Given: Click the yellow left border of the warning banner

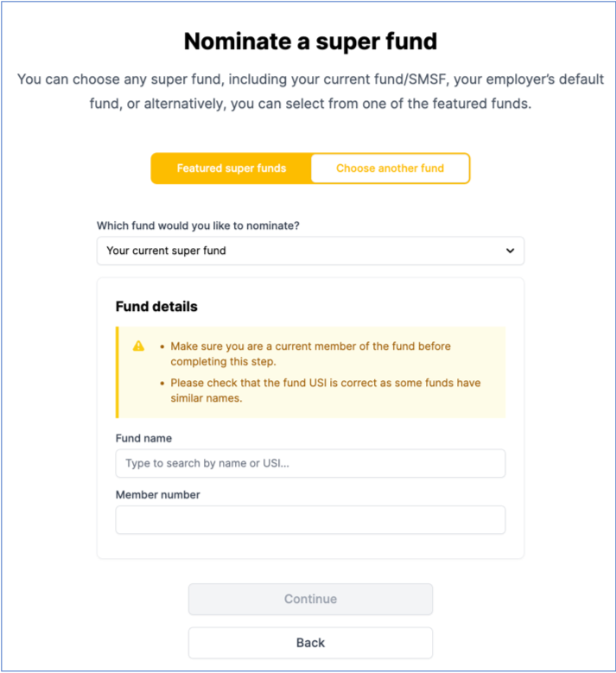Looking at the screenshot, I should (117, 372).
